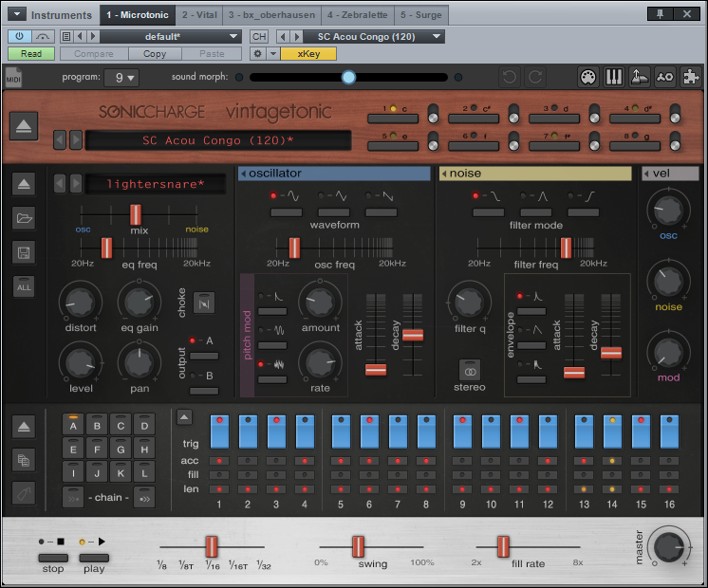Toggle the plugin power bypass button

(x=20, y=36)
